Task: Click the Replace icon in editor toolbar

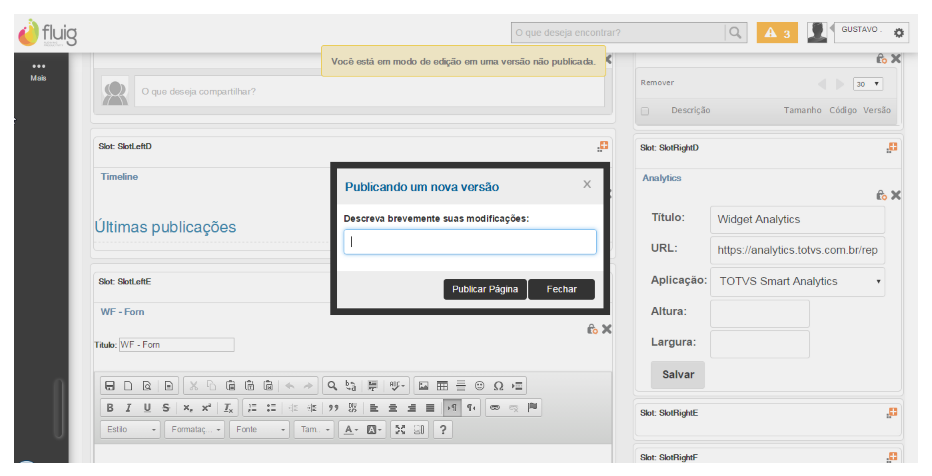Action: [x=351, y=386]
